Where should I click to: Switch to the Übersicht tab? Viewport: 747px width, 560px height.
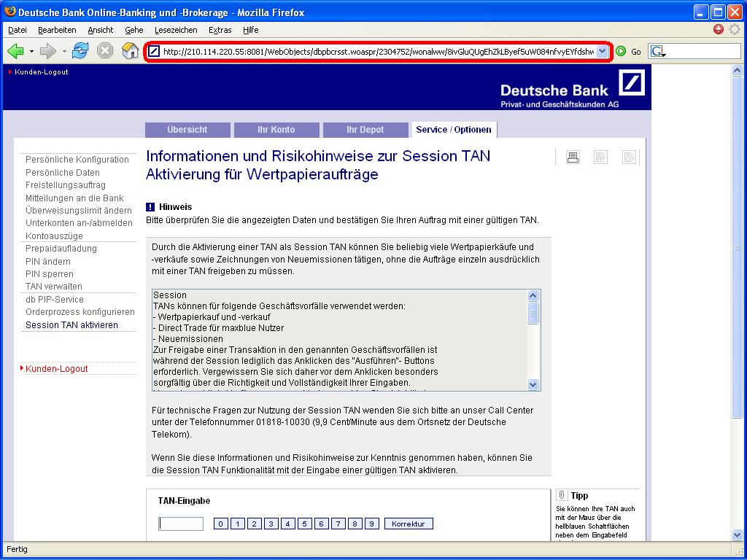(x=187, y=130)
